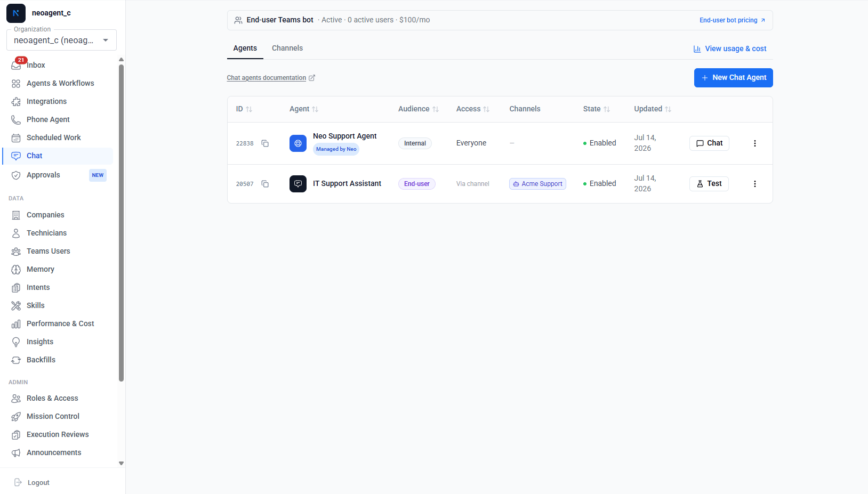Click the Mission Control rocket icon
The width and height of the screenshot is (868, 494).
16,417
